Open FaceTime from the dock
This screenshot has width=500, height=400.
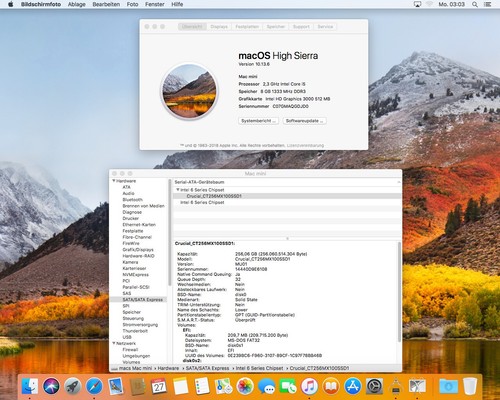click(x=288, y=386)
